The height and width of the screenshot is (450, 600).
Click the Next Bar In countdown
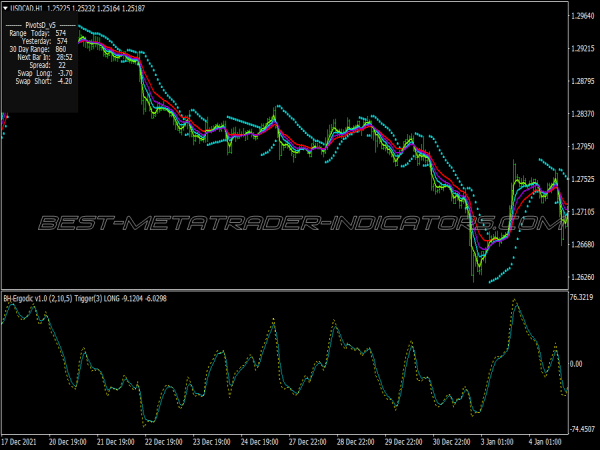(62, 56)
